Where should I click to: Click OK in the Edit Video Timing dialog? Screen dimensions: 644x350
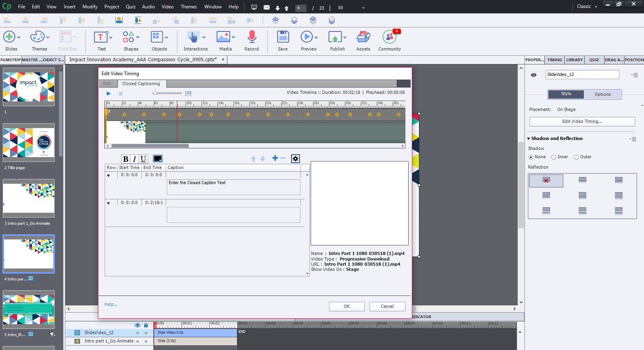(346, 306)
